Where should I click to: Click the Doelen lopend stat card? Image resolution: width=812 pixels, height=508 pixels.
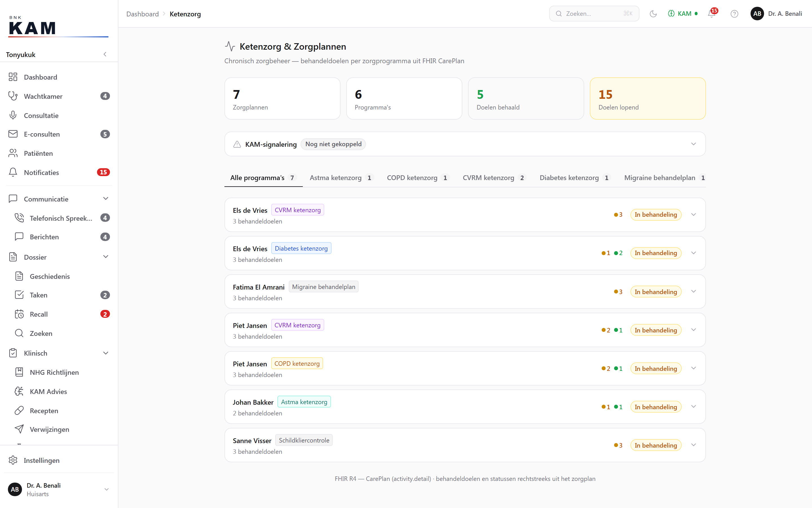[x=648, y=98]
